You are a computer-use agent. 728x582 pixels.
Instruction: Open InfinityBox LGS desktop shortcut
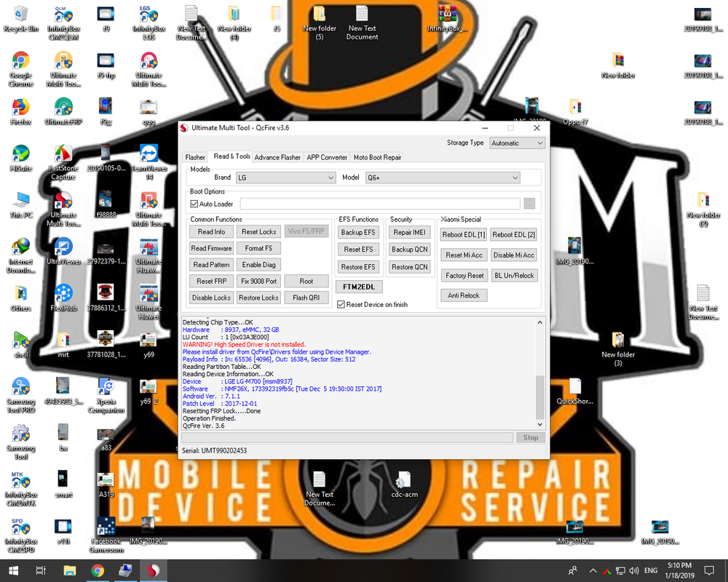[x=149, y=23]
